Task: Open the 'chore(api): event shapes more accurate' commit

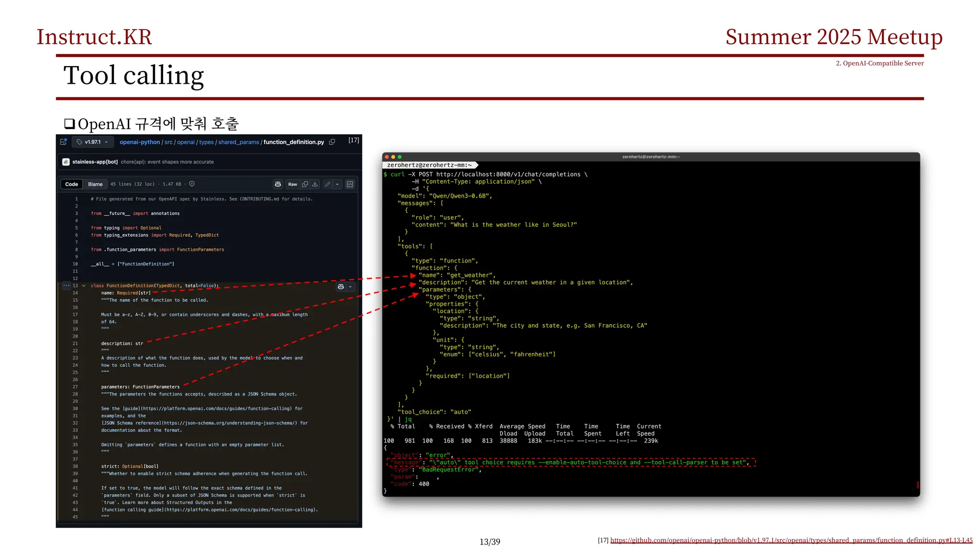Action: click(167, 162)
